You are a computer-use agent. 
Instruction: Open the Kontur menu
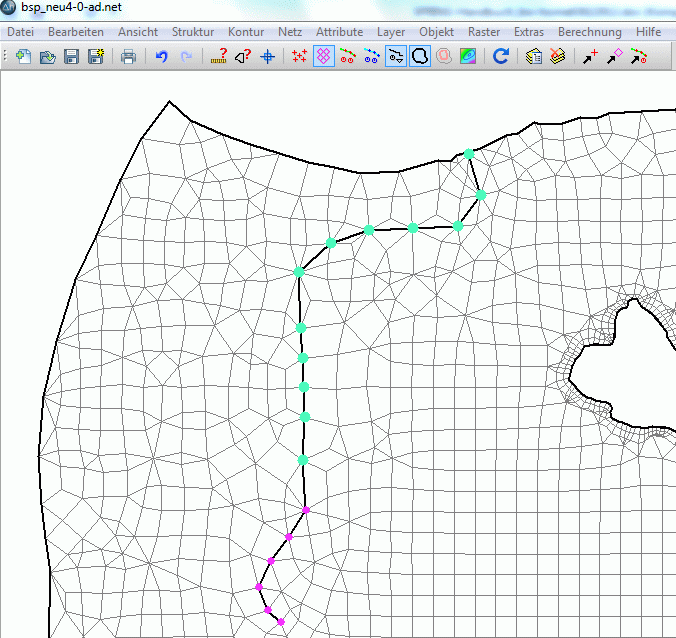click(x=246, y=32)
